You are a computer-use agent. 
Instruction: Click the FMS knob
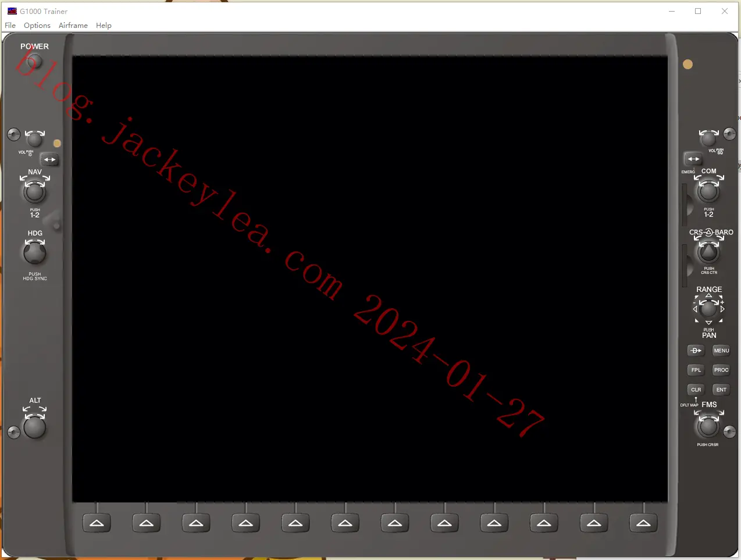point(708,426)
